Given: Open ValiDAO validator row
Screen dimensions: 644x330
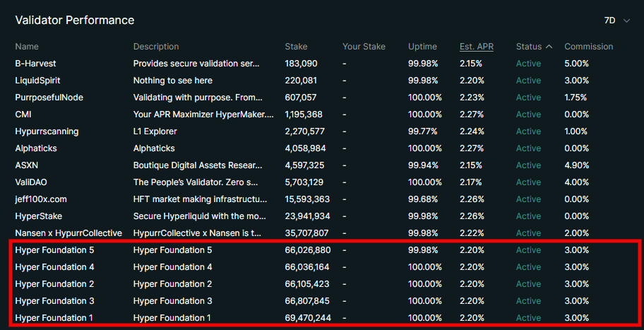Looking at the screenshot, I should click(32, 182).
